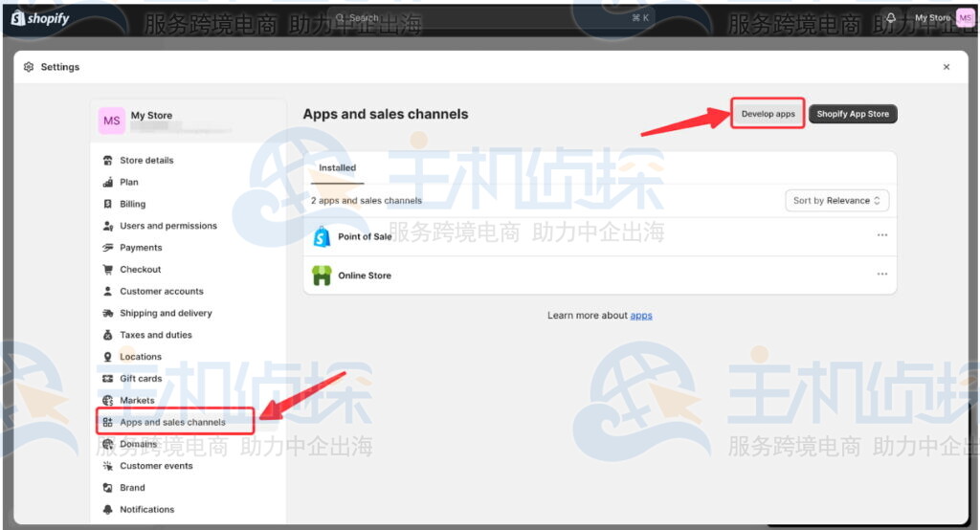Open Billing settings page
This screenshot has width=980, height=530.
(x=132, y=204)
